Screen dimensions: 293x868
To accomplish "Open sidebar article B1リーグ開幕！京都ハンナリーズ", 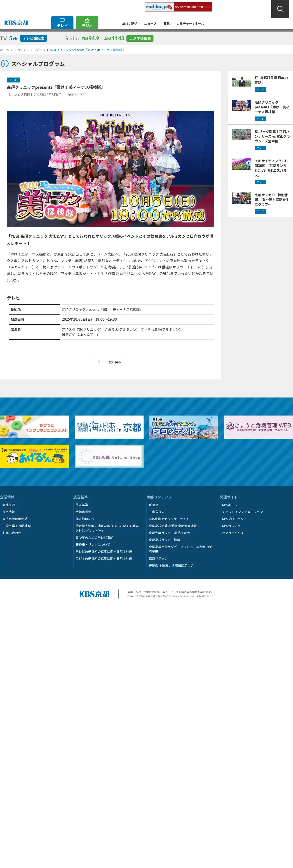I will click(272, 137).
